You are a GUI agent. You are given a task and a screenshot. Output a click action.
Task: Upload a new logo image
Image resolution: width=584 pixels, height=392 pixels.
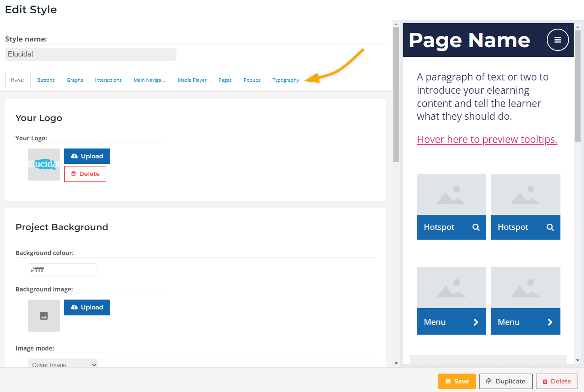87,156
